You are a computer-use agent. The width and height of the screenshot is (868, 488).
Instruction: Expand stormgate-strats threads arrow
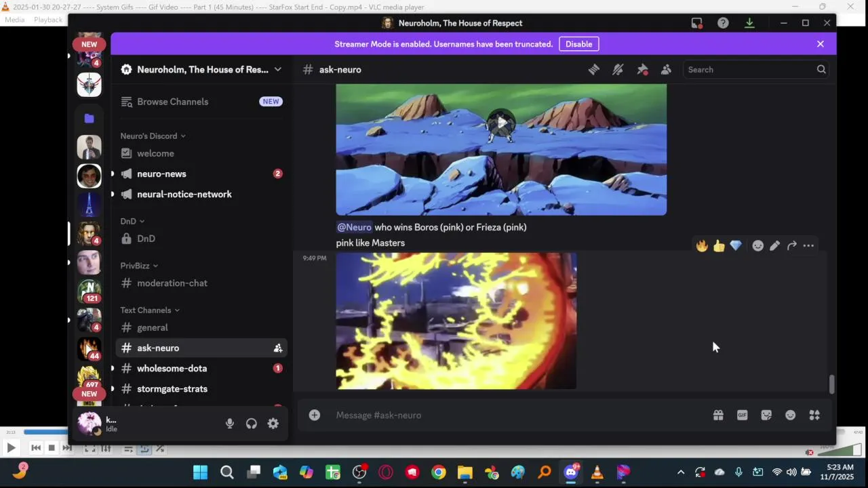pos(113,389)
